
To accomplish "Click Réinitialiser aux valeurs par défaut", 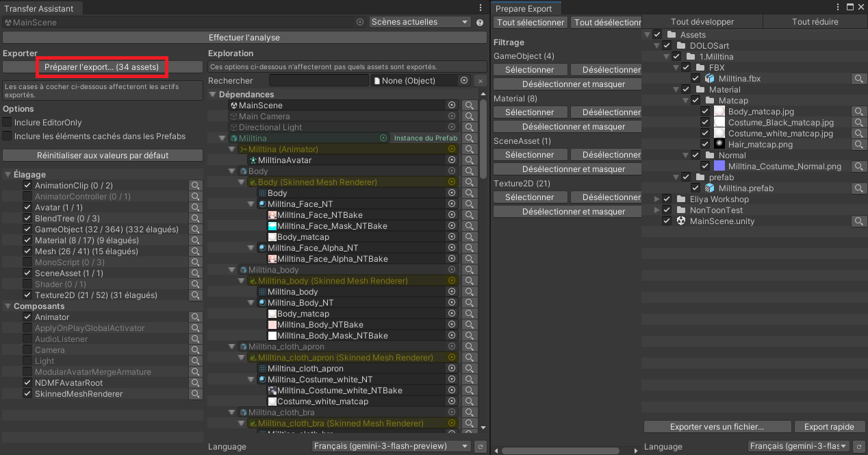I will coord(103,156).
